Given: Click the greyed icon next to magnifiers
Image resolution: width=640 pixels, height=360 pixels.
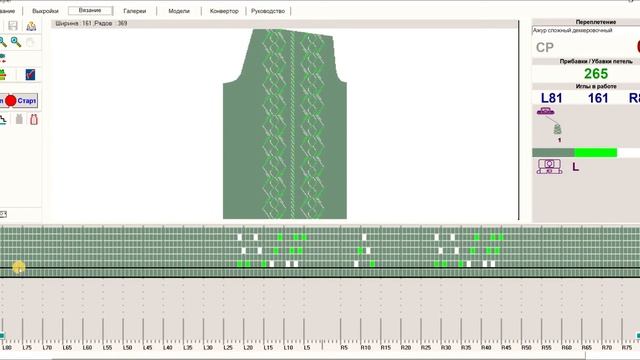Looking at the screenshot, I should point(30,42).
